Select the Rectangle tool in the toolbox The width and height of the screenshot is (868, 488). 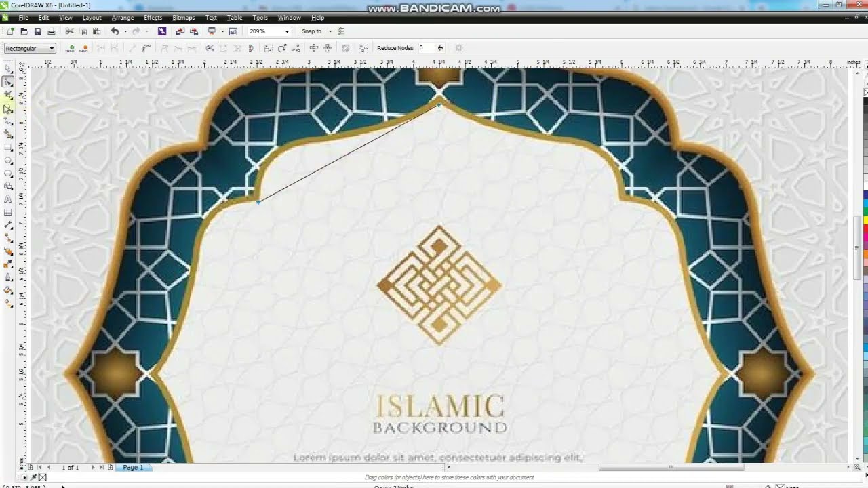click(8, 148)
